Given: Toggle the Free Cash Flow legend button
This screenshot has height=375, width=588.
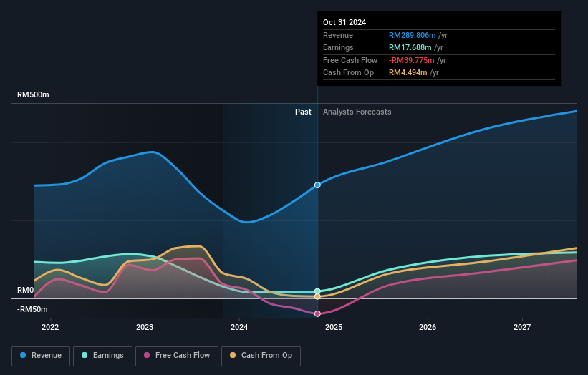Looking at the screenshot, I should (x=177, y=356).
